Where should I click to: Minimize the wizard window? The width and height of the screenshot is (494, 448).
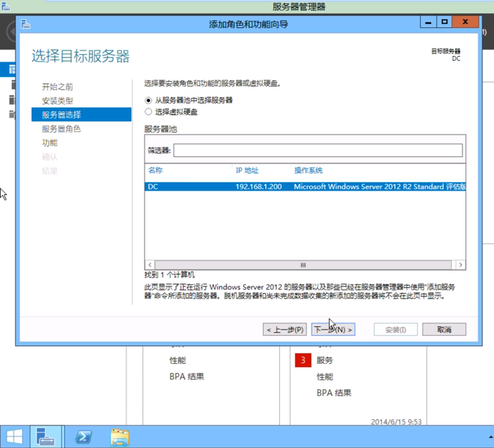pos(428,22)
